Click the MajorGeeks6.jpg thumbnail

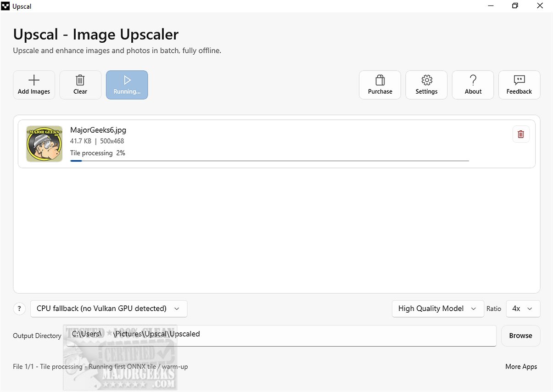[x=45, y=144]
